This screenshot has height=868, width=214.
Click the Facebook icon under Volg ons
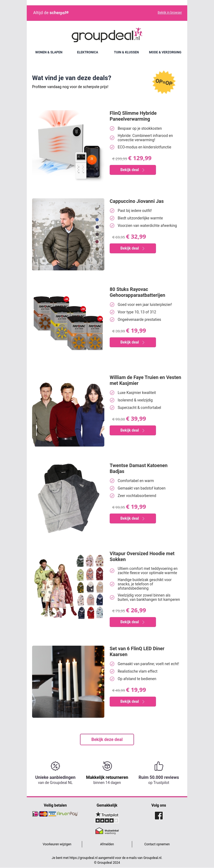point(159,815)
